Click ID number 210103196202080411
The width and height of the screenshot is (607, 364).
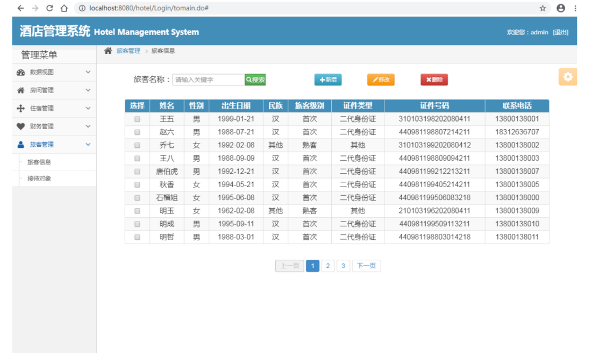(434, 211)
